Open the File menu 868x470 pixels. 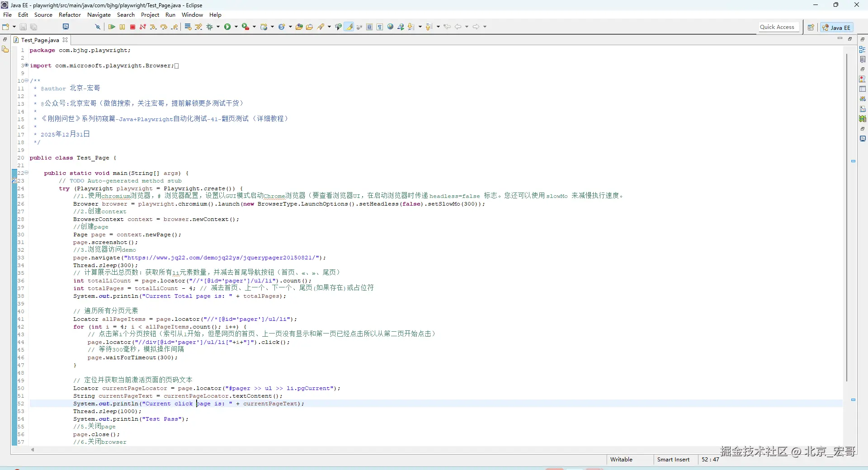[x=7, y=15]
